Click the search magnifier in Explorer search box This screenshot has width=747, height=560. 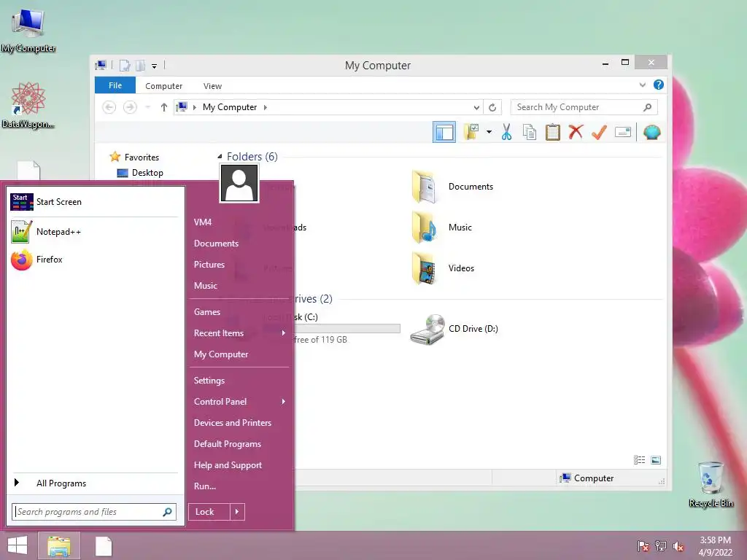pos(647,107)
